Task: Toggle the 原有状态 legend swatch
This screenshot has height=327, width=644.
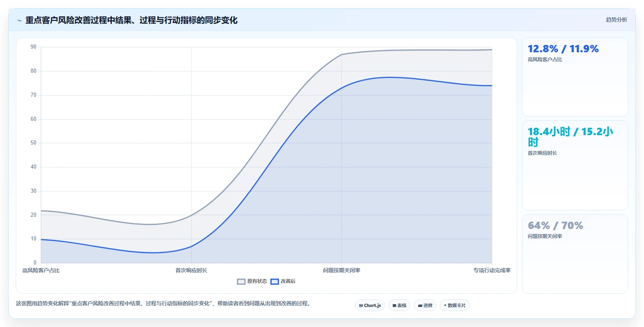Action: 241,282
